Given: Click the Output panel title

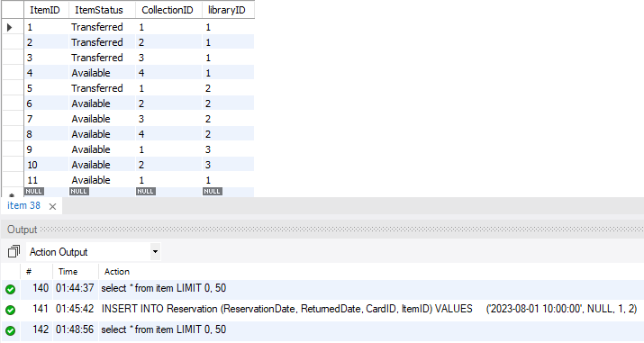Looking at the screenshot, I should click(x=23, y=230).
